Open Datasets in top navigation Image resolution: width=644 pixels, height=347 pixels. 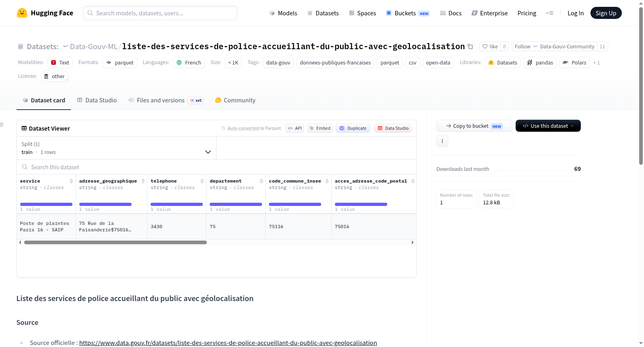click(323, 13)
